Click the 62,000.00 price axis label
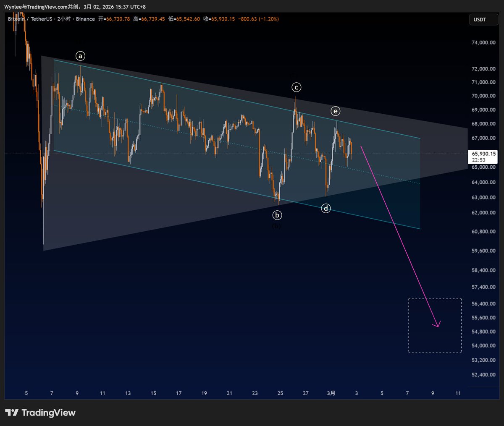 click(483, 213)
